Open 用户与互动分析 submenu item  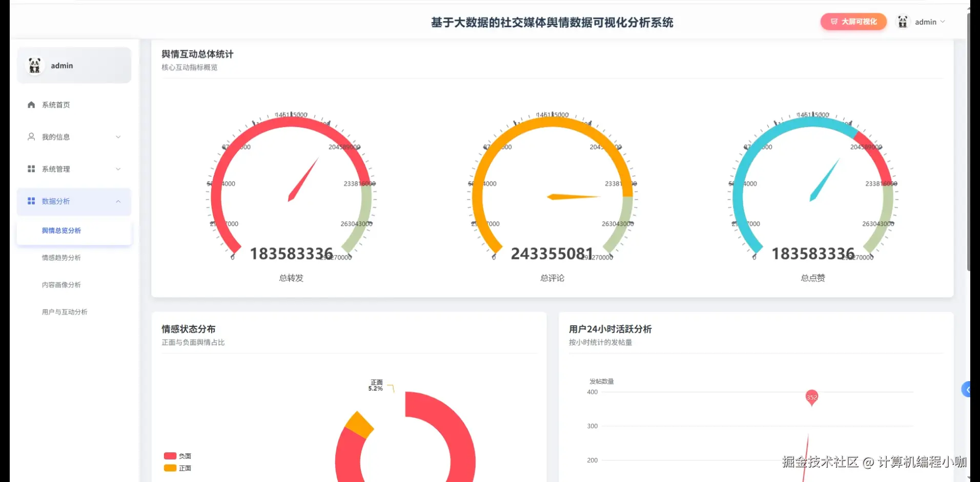tap(65, 312)
